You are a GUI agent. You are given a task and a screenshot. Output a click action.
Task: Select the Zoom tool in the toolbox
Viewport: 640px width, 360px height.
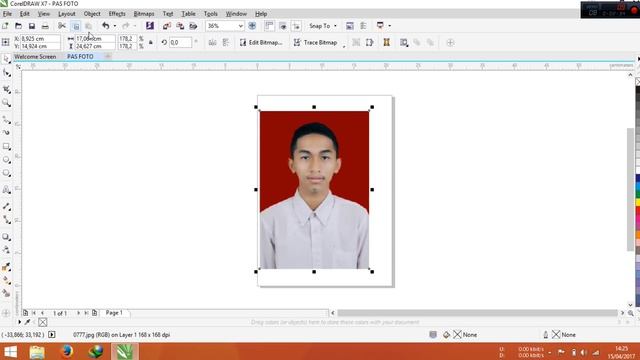tap(6, 103)
